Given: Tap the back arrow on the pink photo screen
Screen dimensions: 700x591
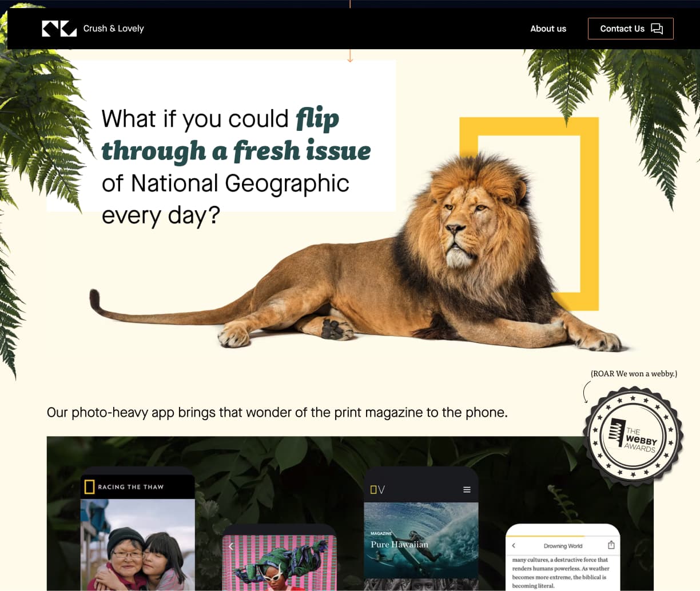Looking at the screenshot, I should 231,546.
